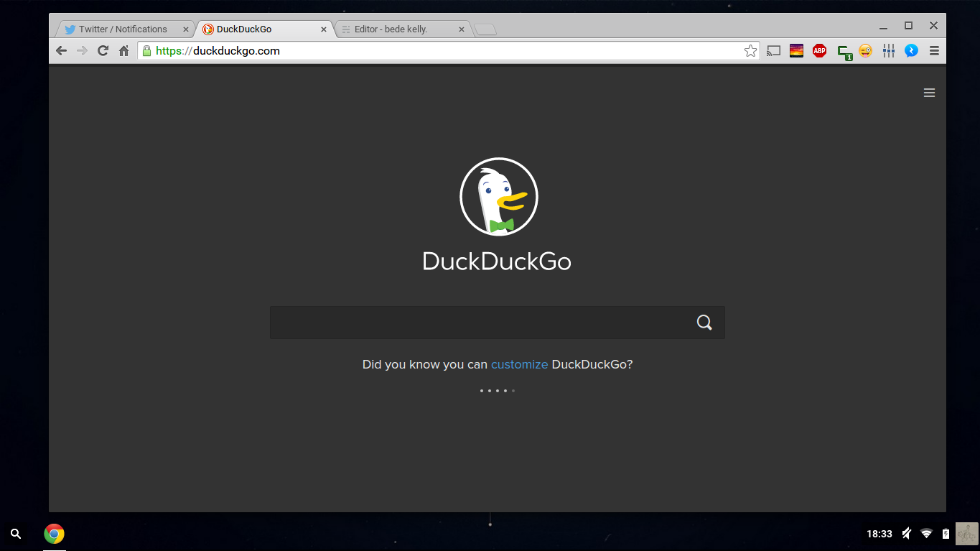Open the sunset image extension

[x=796, y=51]
